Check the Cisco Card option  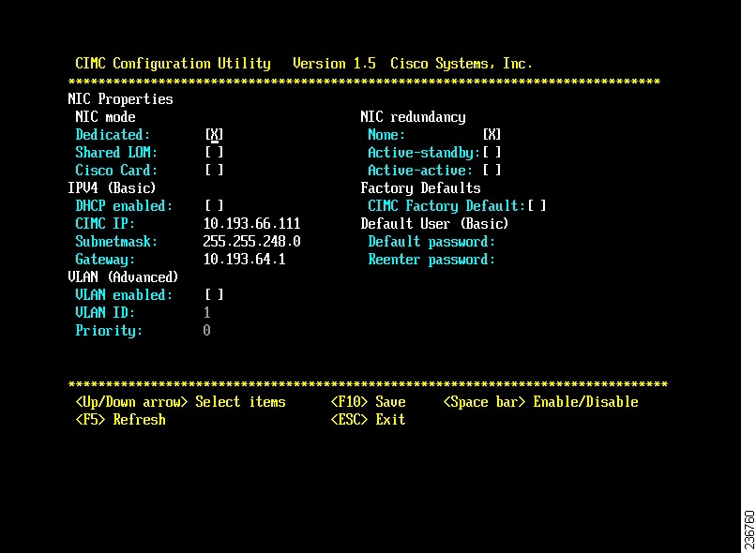tap(213, 170)
